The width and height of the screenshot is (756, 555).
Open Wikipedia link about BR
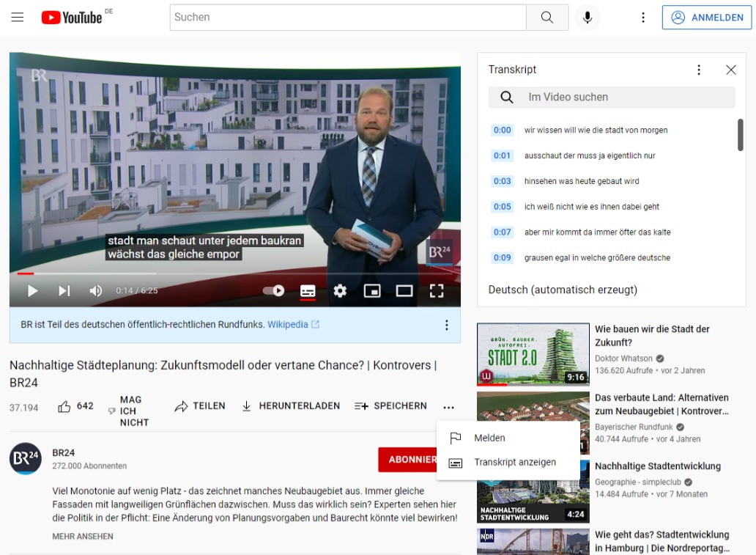tap(293, 324)
